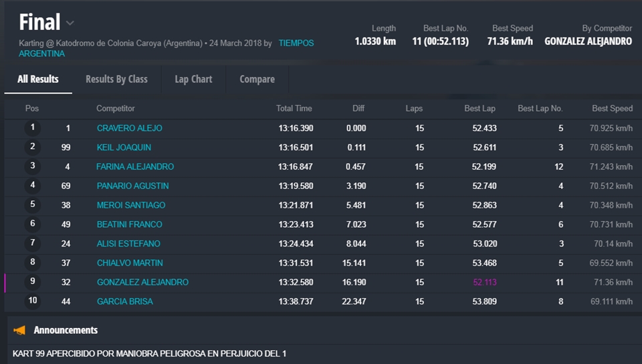Open PANARIO AGUSTIN competitor page
642x364 pixels.
pyautogui.click(x=132, y=186)
